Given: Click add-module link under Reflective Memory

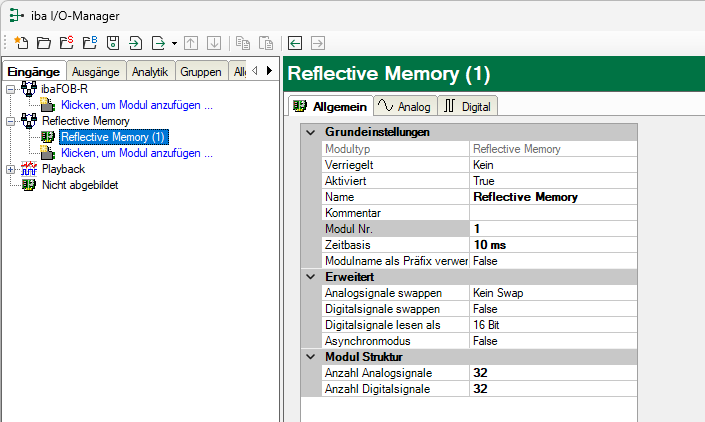Looking at the screenshot, I should [x=136, y=153].
